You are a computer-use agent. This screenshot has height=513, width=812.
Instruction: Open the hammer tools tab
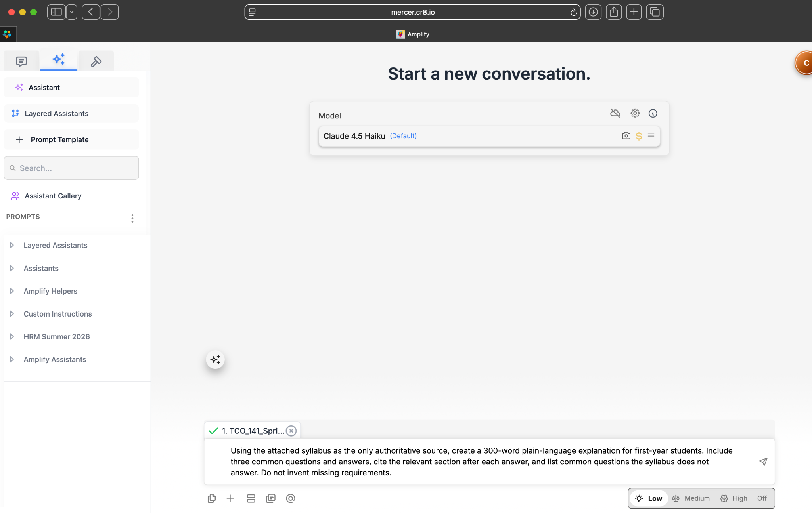coord(96,61)
